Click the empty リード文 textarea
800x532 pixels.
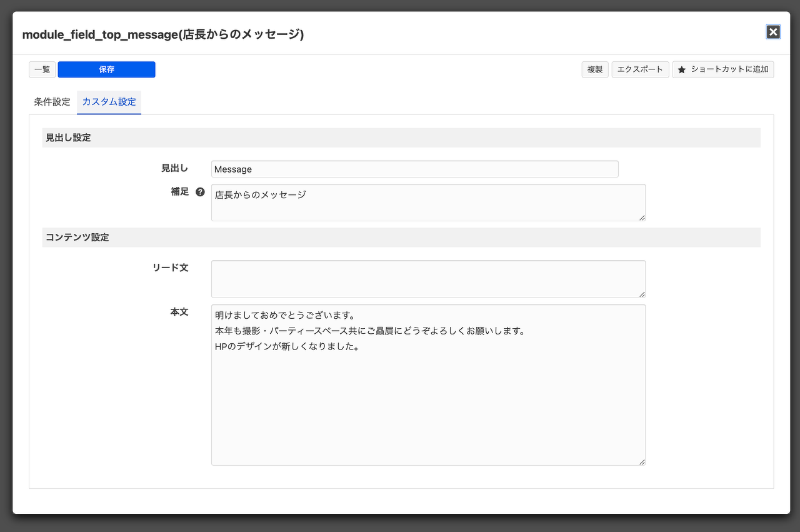coord(427,279)
